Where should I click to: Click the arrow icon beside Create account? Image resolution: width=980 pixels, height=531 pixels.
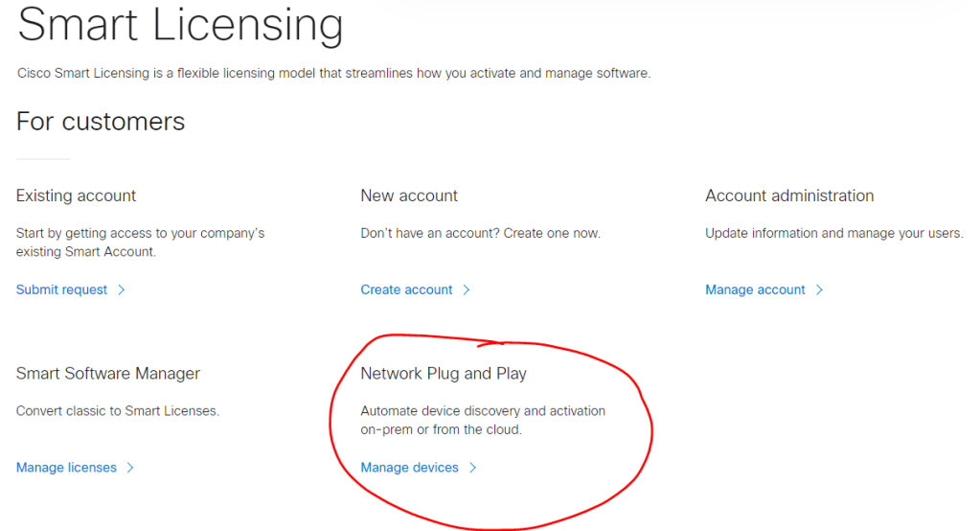(x=467, y=289)
